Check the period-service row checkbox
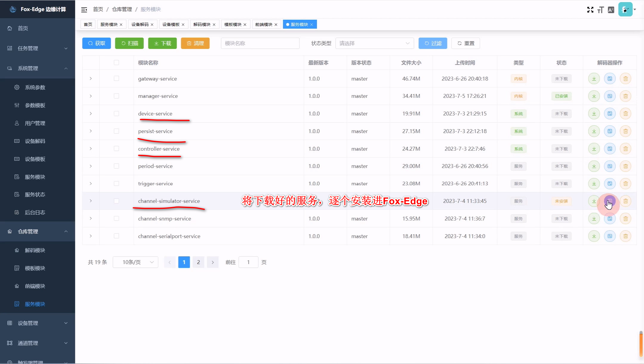 (x=116, y=166)
